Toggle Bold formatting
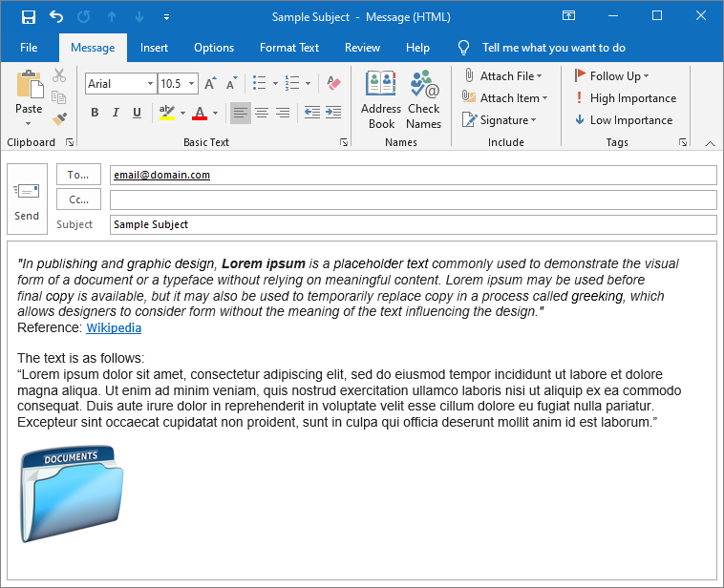This screenshot has width=724, height=588. coord(95,113)
